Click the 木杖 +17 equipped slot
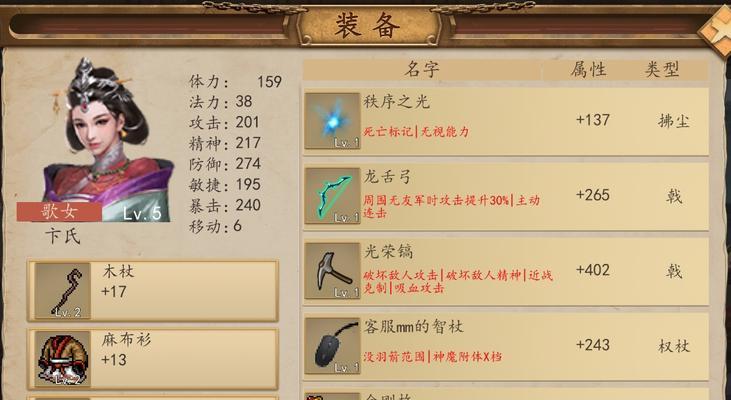Viewport: 731px width, 400px height. [153, 291]
